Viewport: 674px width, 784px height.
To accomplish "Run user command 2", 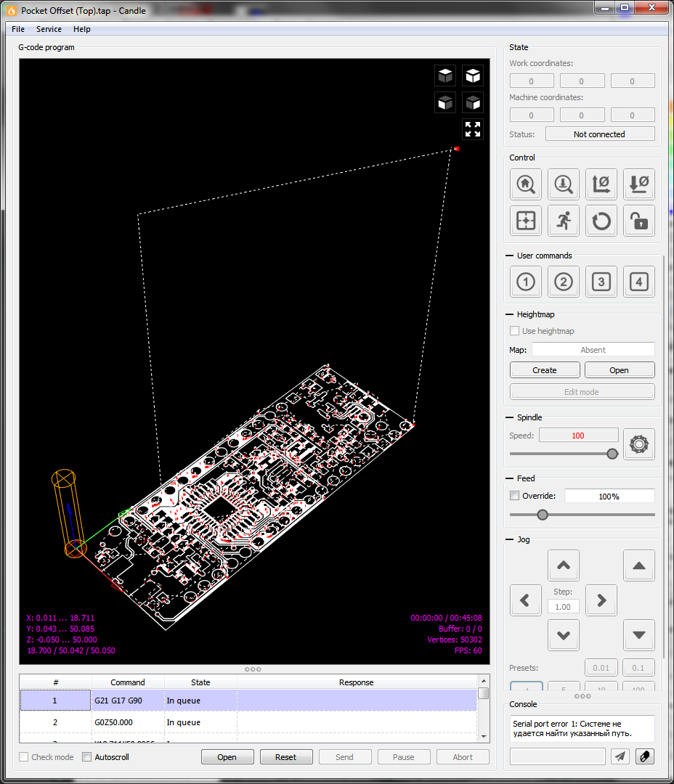I will [x=564, y=282].
